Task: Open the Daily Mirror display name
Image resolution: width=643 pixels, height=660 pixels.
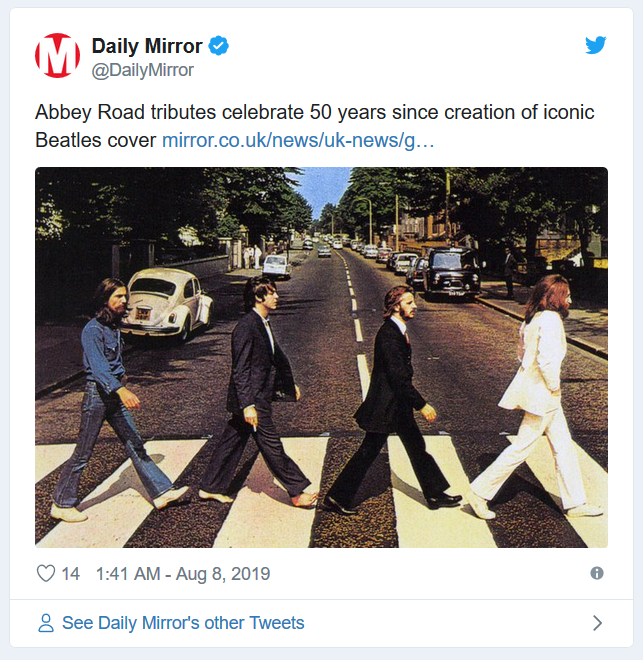Action: 147,46
